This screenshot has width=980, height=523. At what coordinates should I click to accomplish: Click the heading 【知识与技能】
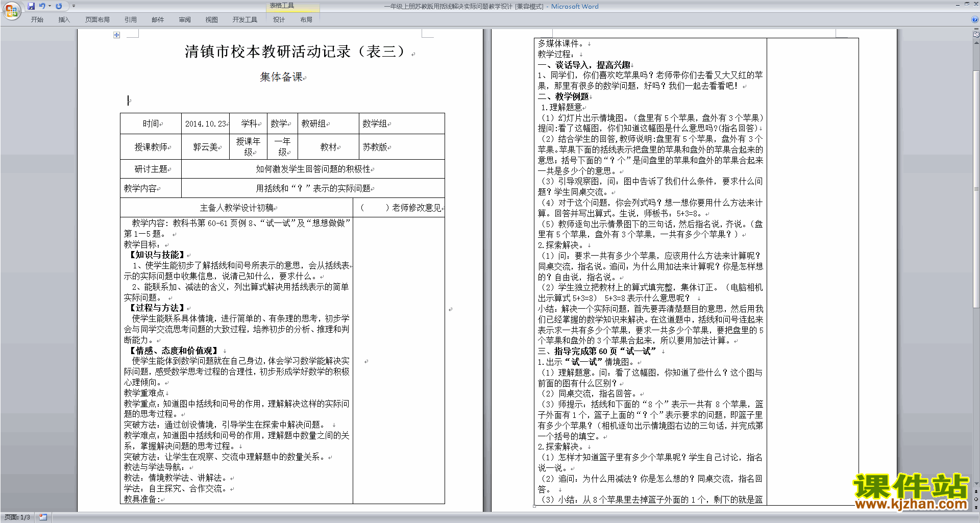click(x=156, y=255)
